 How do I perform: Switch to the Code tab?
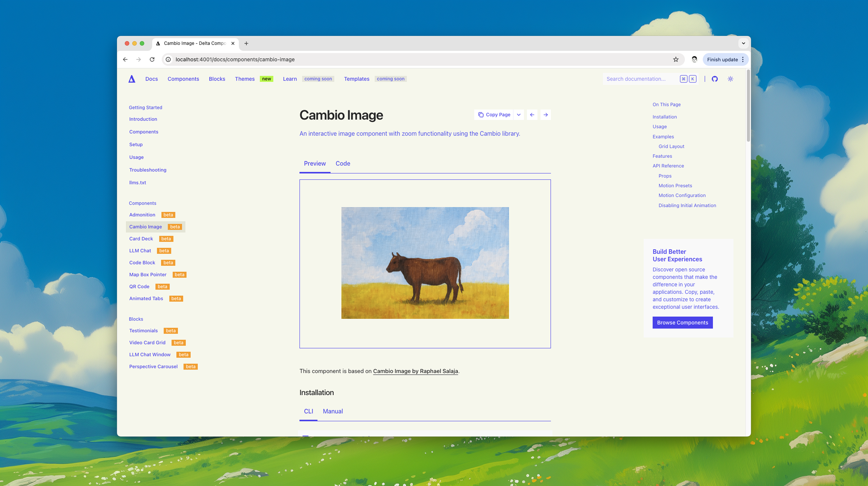(x=343, y=163)
